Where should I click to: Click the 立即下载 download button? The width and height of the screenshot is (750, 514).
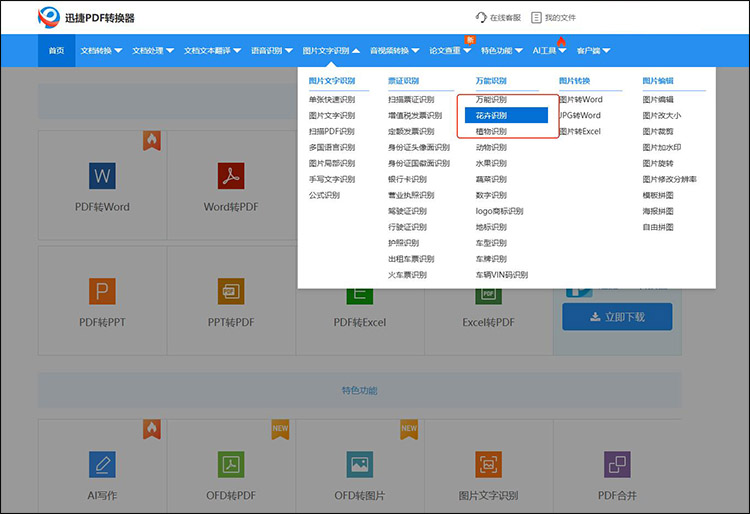coord(617,317)
